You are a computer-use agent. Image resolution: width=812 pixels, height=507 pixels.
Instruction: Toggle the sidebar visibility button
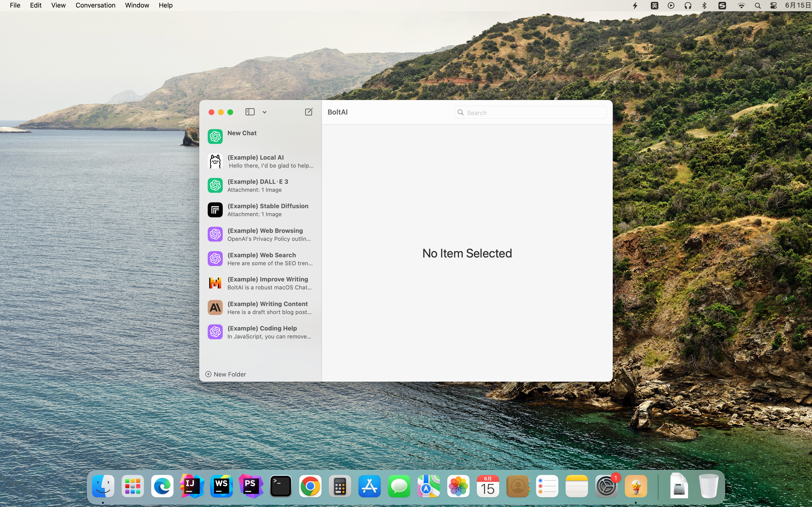point(250,112)
